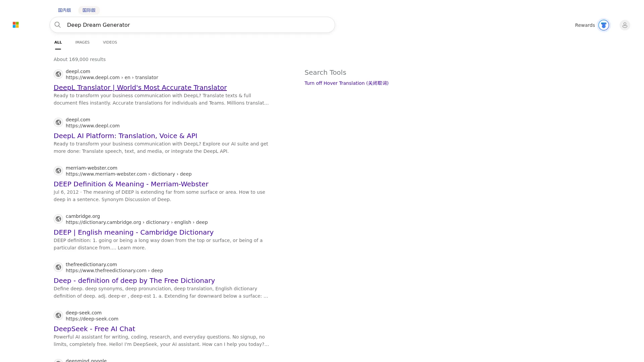The image size is (644, 362).
Task: Select the ALL results tab
Action: [58, 42]
